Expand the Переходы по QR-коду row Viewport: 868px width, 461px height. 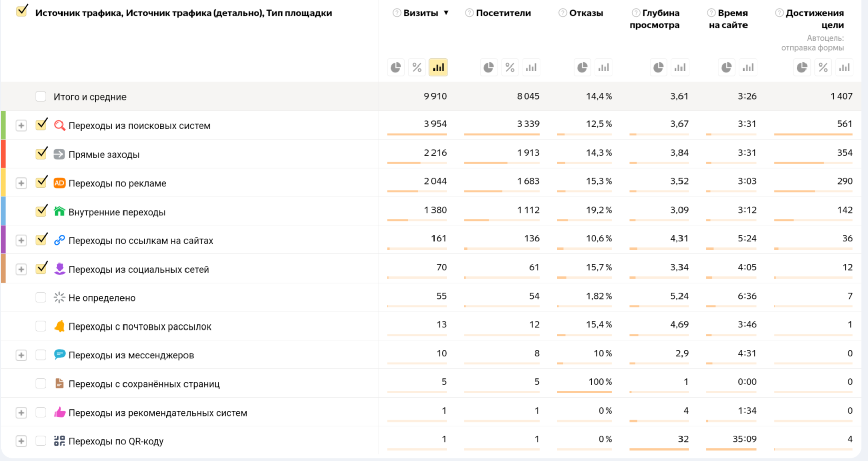[x=21, y=441]
